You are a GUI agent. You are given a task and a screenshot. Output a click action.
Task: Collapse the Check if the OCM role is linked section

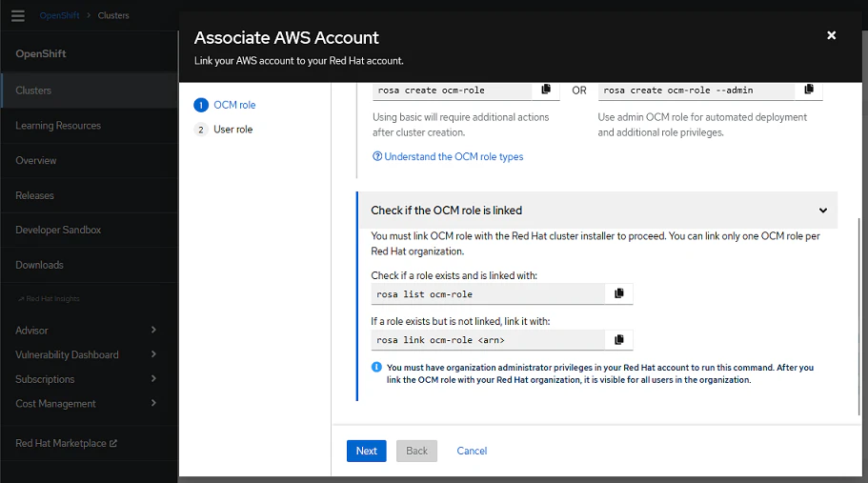pos(822,211)
